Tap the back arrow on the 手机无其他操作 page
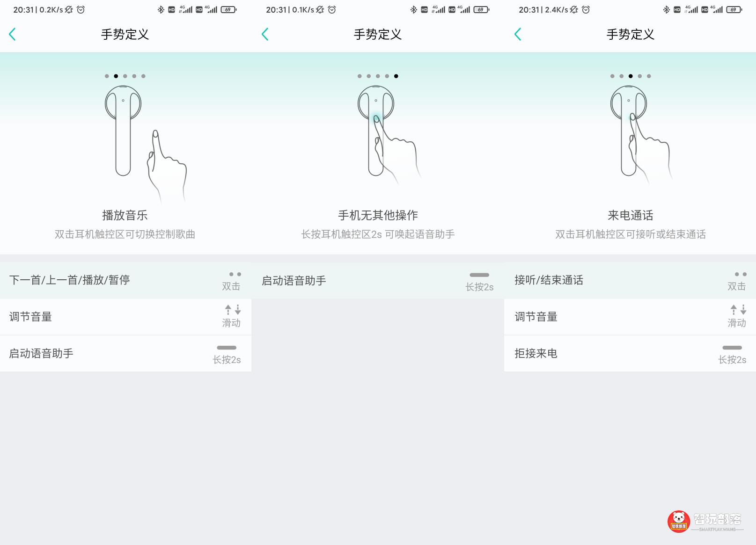 point(265,34)
